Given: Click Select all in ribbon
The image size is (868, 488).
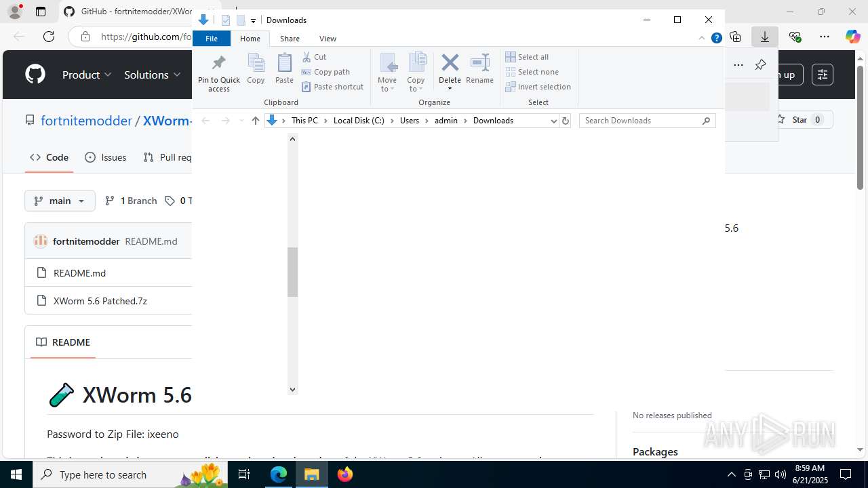Looking at the screenshot, I should pos(528,57).
